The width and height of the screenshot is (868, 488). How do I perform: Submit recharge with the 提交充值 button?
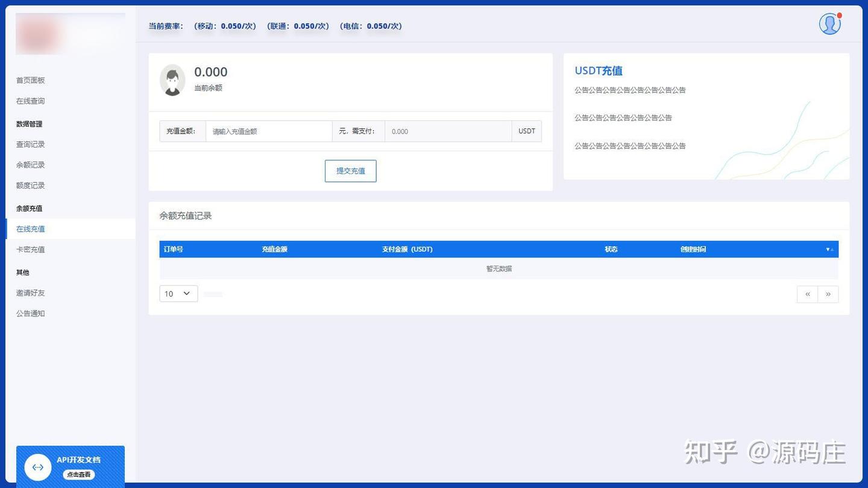[350, 170]
